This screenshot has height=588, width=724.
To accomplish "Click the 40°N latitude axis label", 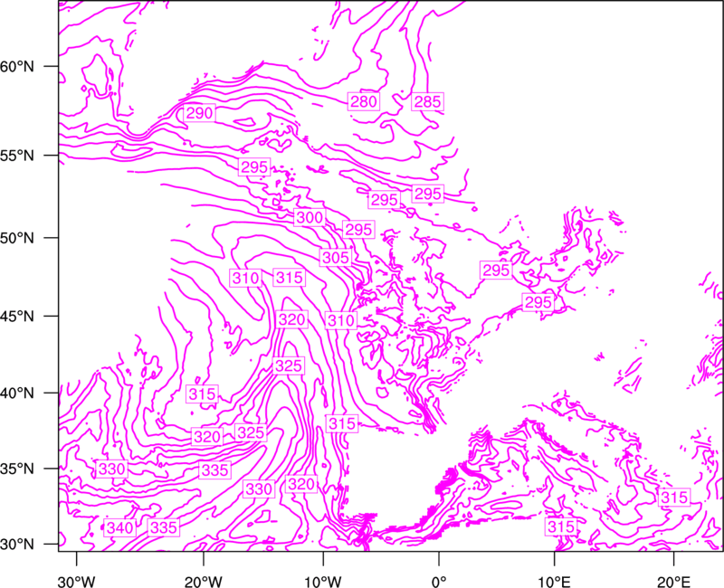I will (17, 394).
